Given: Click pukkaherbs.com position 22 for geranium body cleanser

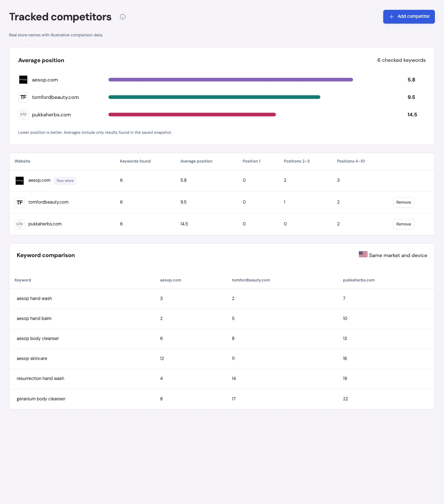Looking at the screenshot, I should tap(345, 399).
